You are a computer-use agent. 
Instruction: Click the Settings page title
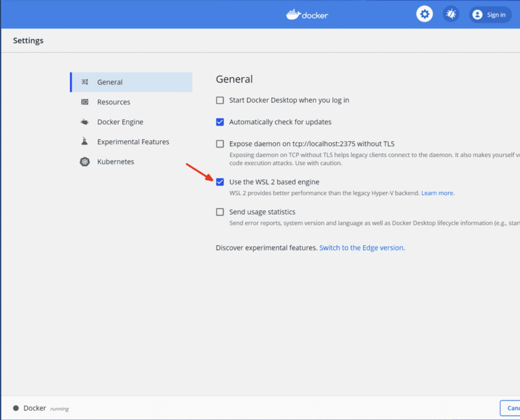[28, 40]
